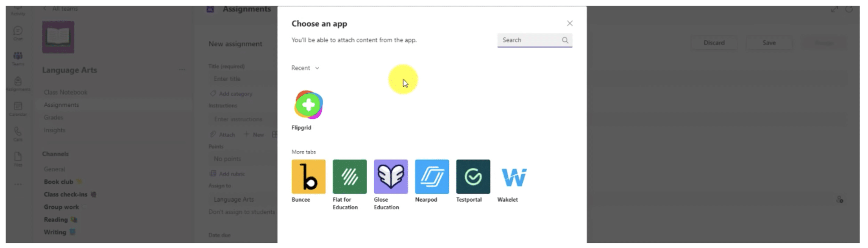Select the Nearpod app icon
Viewport: 868px width, 248px height.
point(432,177)
